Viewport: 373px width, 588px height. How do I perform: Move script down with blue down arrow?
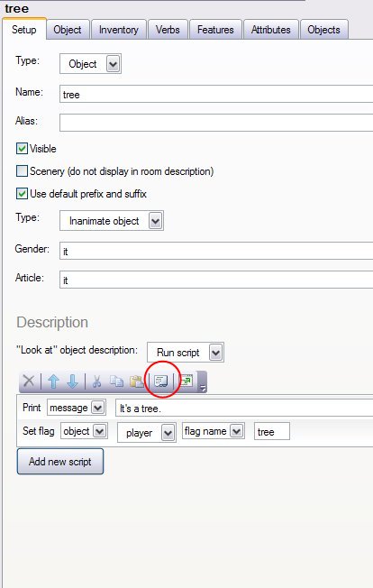[72, 381]
